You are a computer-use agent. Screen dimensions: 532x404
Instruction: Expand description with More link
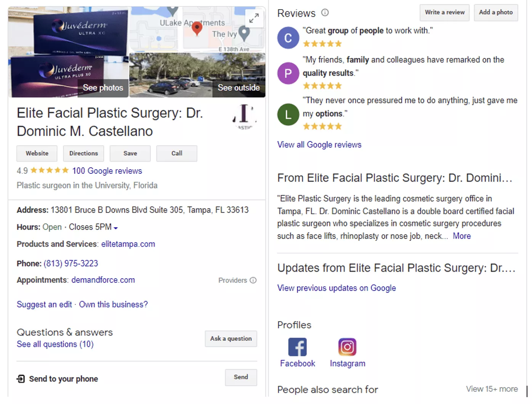click(x=461, y=236)
